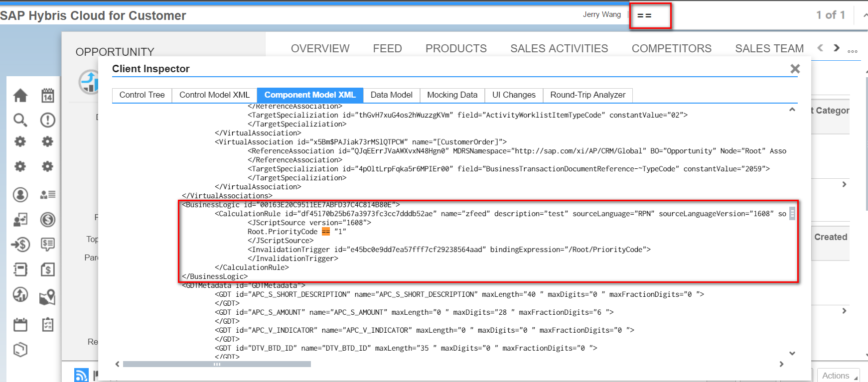This screenshot has width=868, height=382.
Task: Open the map with location pin icon
Action: (48, 297)
